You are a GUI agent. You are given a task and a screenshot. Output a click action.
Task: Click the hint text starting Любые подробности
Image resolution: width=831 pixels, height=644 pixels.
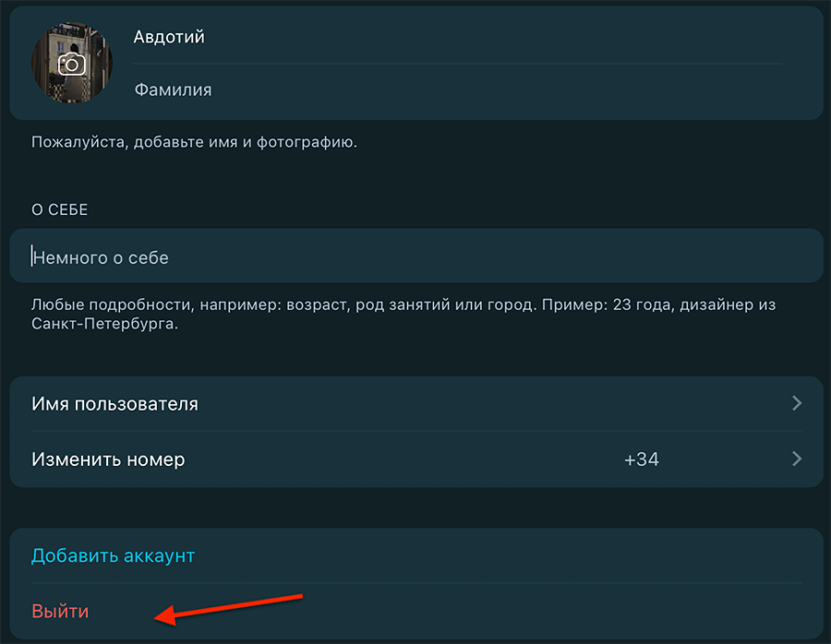point(277,304)
